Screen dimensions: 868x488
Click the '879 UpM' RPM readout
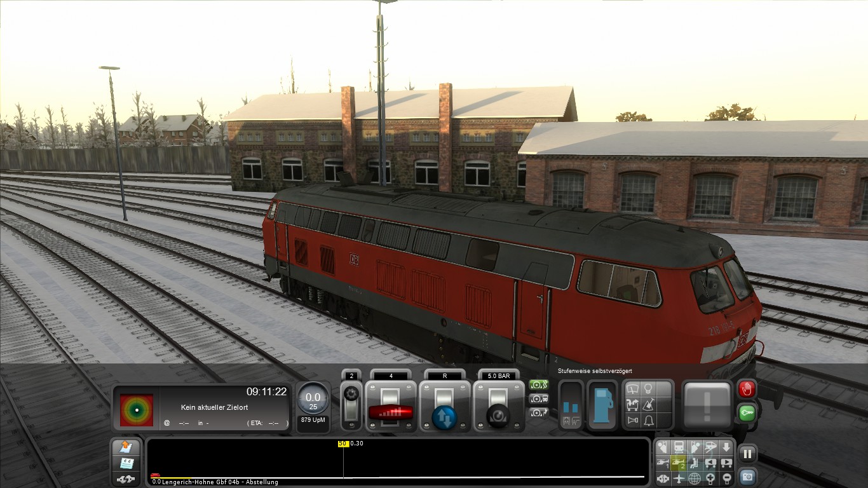pos(313,420)
